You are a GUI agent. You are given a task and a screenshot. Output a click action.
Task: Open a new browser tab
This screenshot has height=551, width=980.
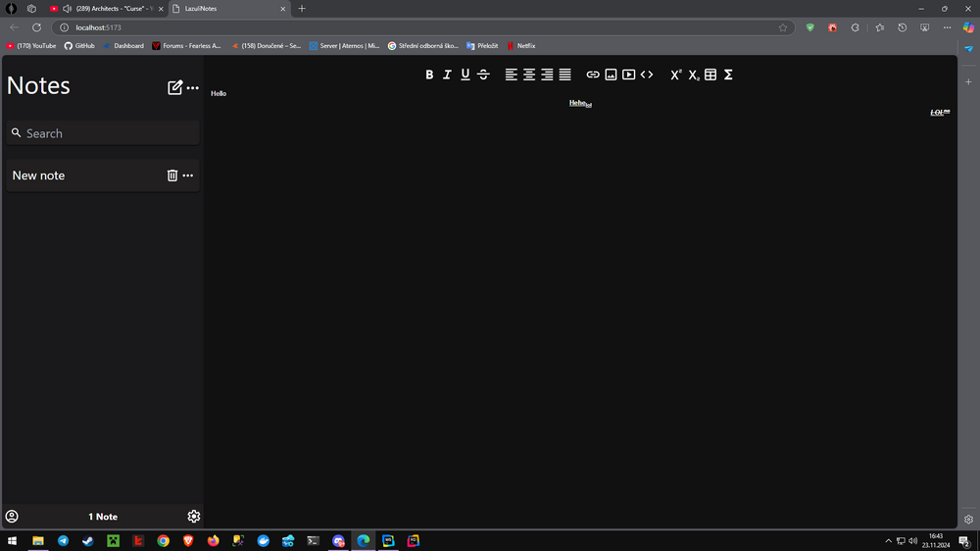pyautogui.click(x=302, y=9)
